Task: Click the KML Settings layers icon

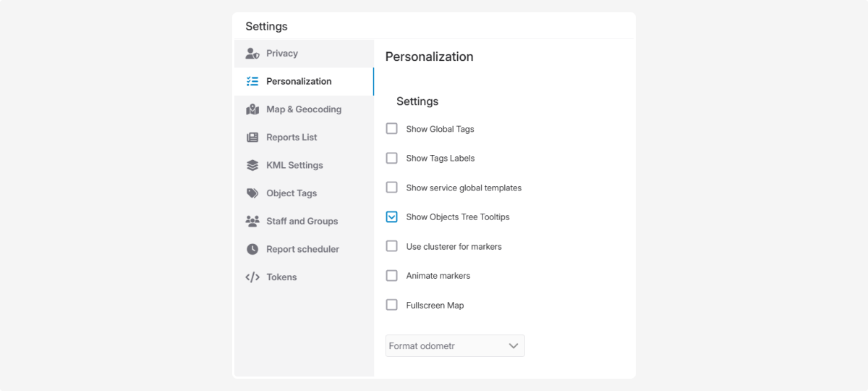Action: (252, 165)
